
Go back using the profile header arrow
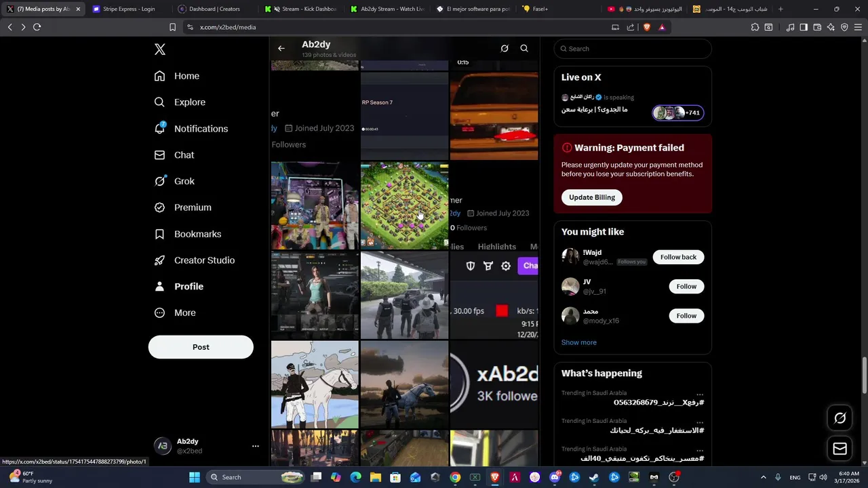(x=281, y=49)
